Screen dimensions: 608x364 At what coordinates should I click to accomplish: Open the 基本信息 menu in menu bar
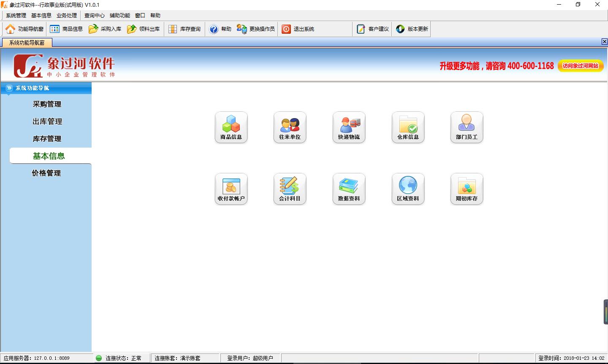pyautogui.click(x=41, y=16)
